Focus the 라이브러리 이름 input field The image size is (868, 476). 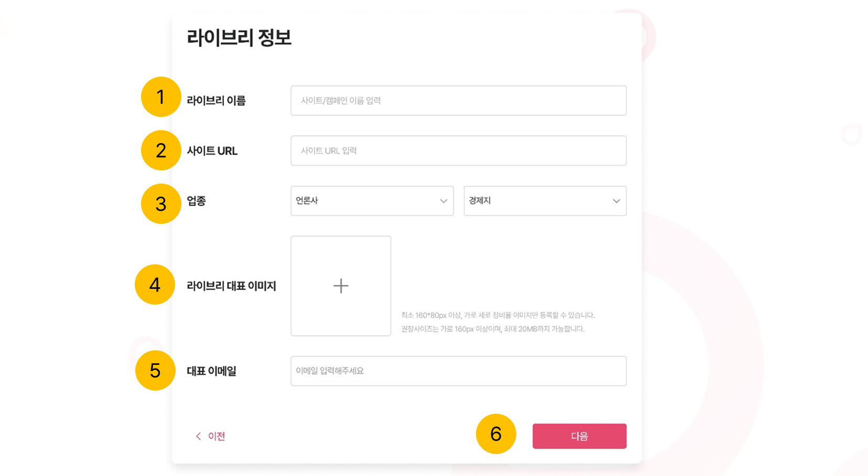point(458,101)
